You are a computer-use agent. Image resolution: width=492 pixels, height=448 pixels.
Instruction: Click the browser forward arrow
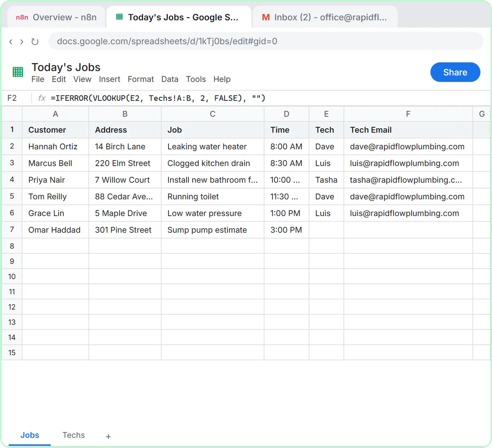(22, 41)
